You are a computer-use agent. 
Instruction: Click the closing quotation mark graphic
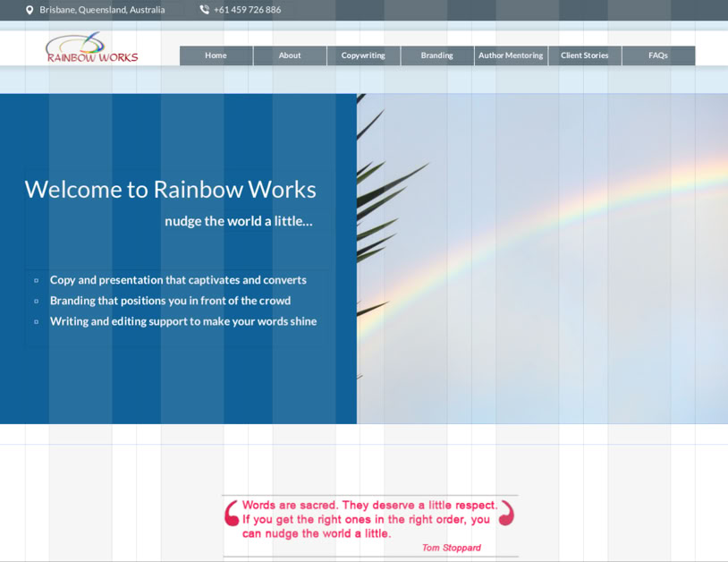506,513
